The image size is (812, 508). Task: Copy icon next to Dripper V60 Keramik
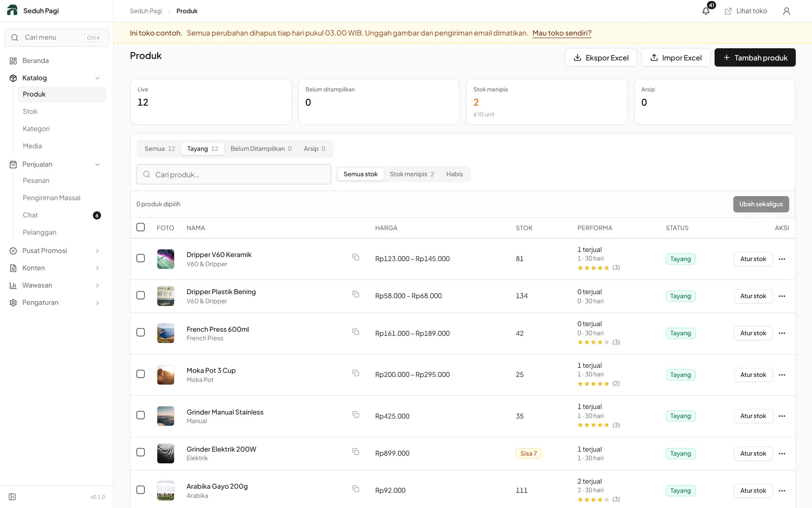pyautogui.click(x=356, y=258)
